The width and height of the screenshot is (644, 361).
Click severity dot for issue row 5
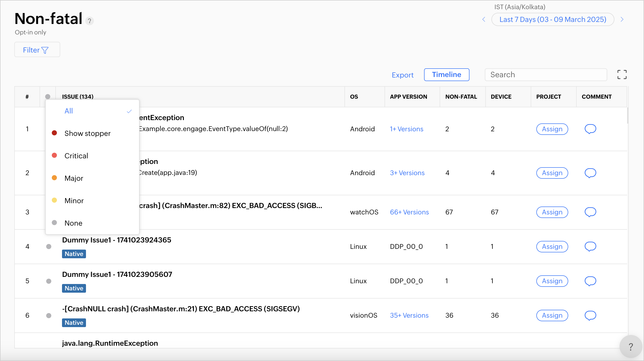(49, 281)
